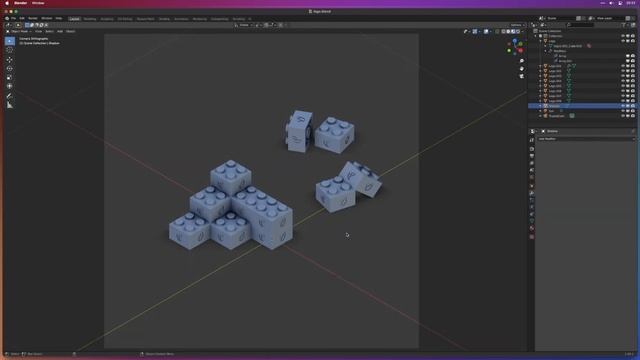Open the File menu

[13, 18]
